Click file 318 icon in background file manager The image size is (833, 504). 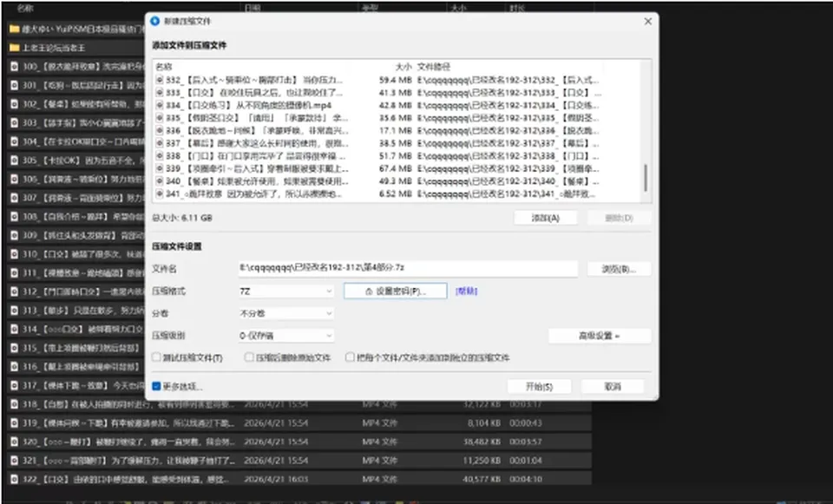(x=15, y=405)
